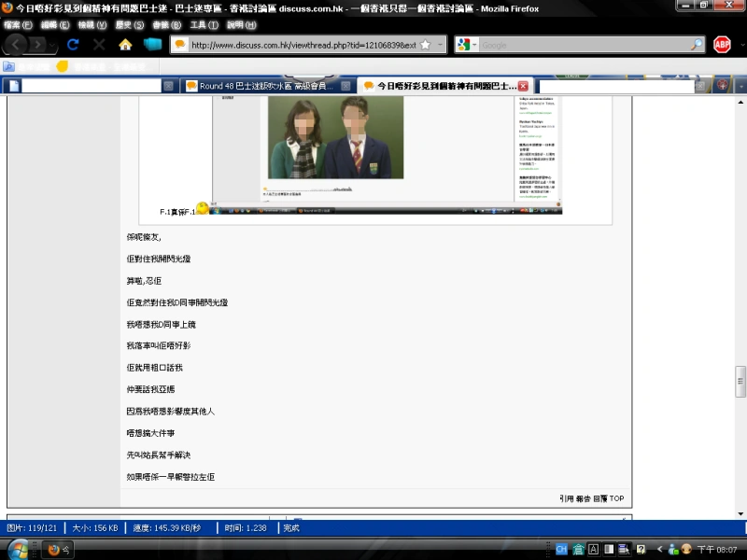Click the Stop loading X icon

[x=99, y=45]
